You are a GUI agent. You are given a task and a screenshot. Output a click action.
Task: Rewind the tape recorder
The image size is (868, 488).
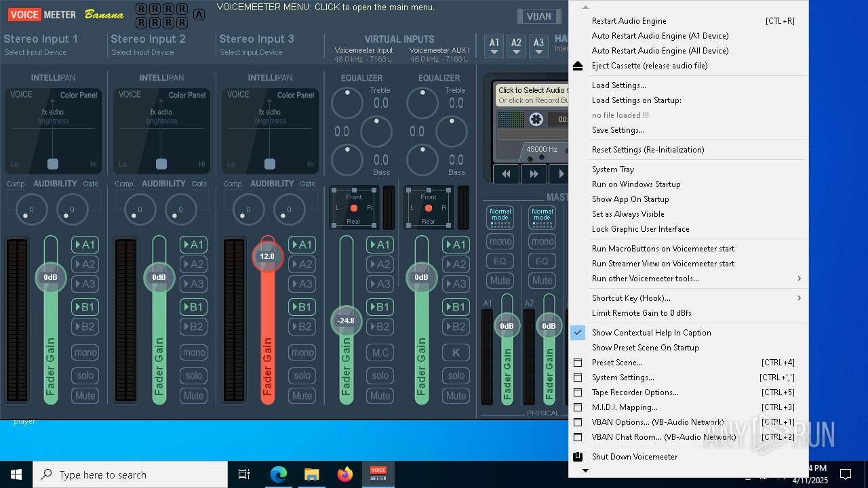pos(506,174)
